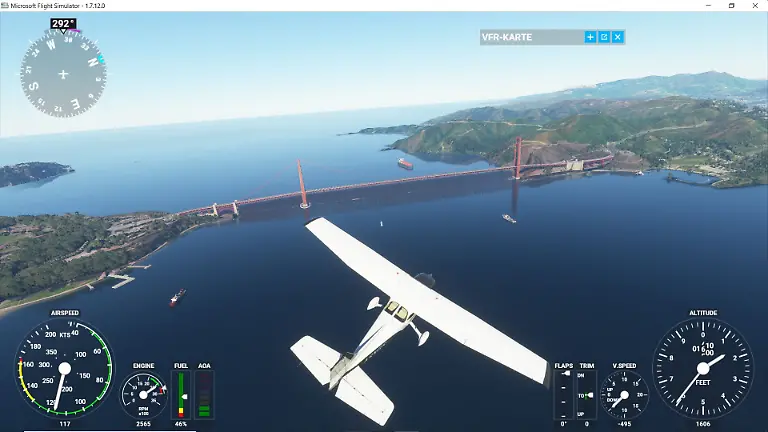Screen dimensions: 768x432
Task: Click the 292° heading readout
Action: tap(63, 23)
